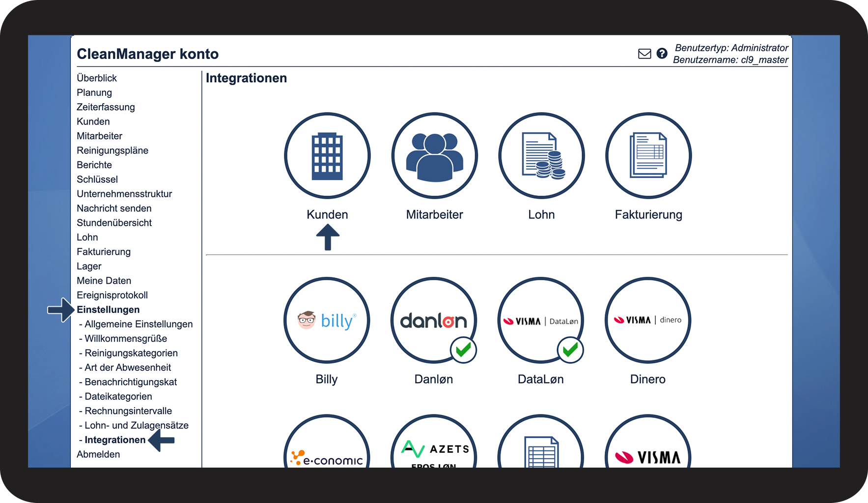Screen dimensions: 868x503
Task: Click the Mitarbeiter label under people icon
Action: 434,215
